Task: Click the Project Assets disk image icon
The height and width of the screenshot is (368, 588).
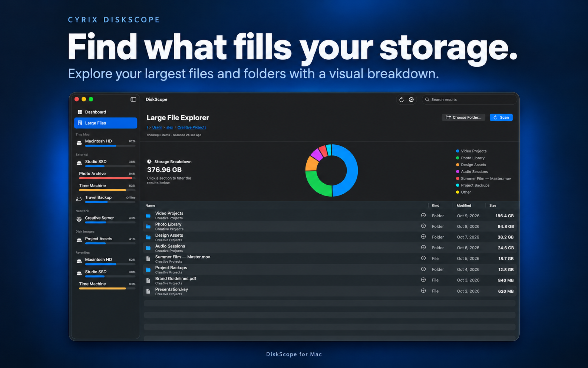Action: tap(79, 240)
